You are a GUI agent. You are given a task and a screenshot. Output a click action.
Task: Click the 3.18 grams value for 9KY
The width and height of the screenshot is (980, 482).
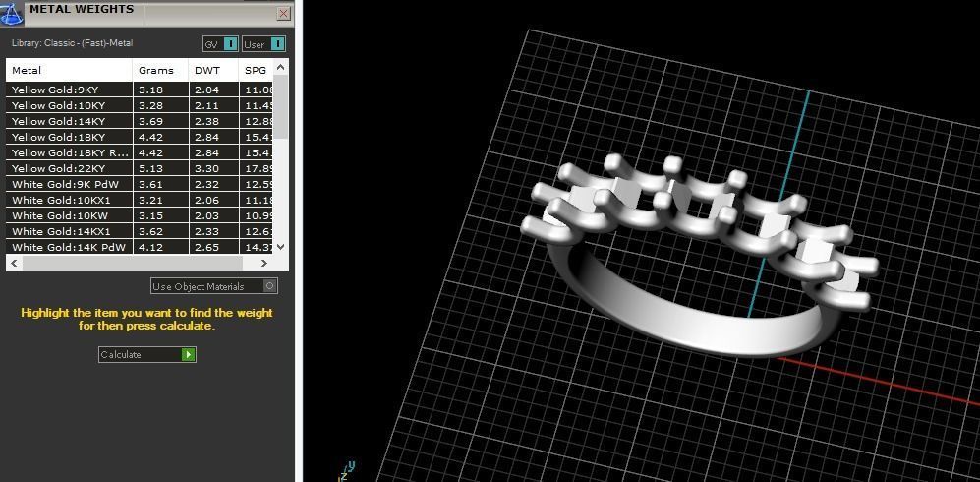pyautogui.click(x=150, y=90)
